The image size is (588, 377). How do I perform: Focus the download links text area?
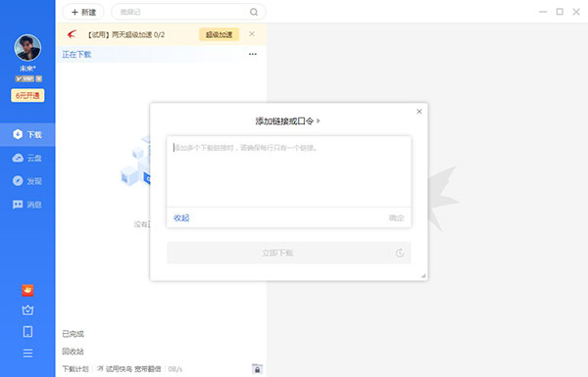point(289,171)
